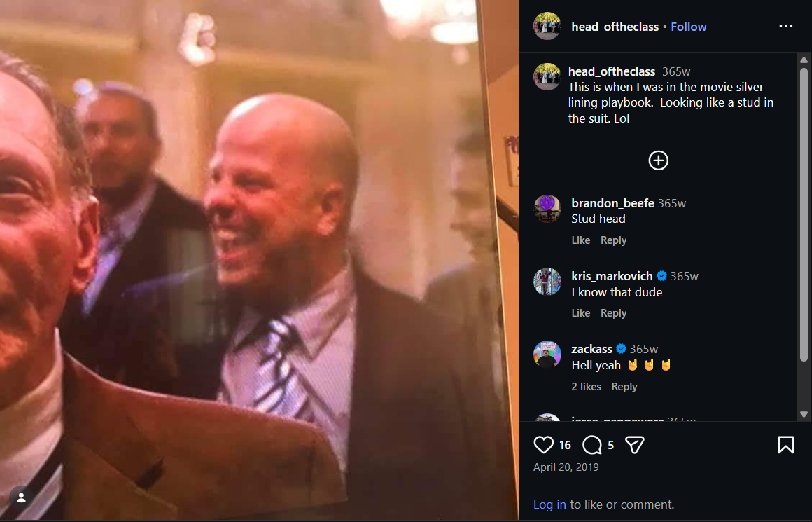Open brandon_beefe profile avatar
Viewport: 812px width, 522px height.
(547, 209)
